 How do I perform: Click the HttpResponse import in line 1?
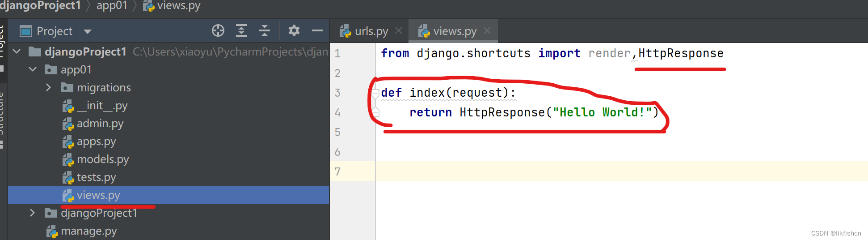tap(681, 53)
